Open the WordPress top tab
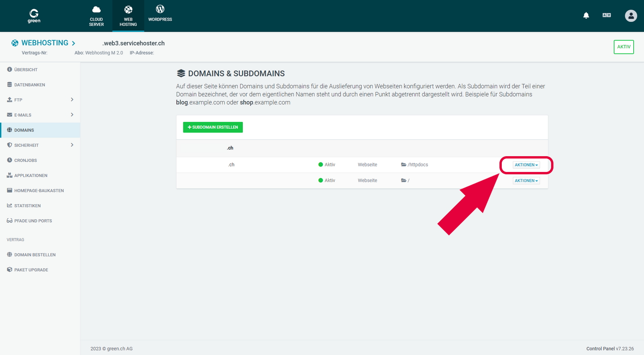 click(x=160, y=13)
